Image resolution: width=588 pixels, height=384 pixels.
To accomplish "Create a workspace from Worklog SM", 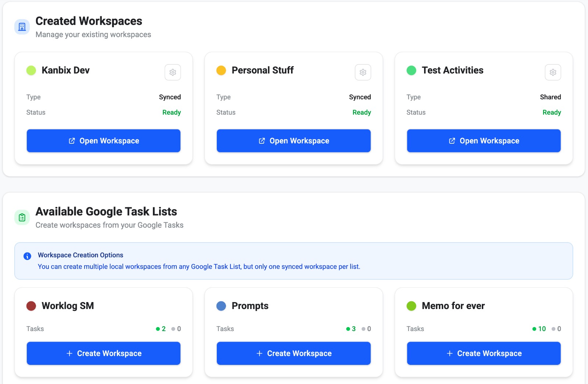I will click(x=103, y=353).
